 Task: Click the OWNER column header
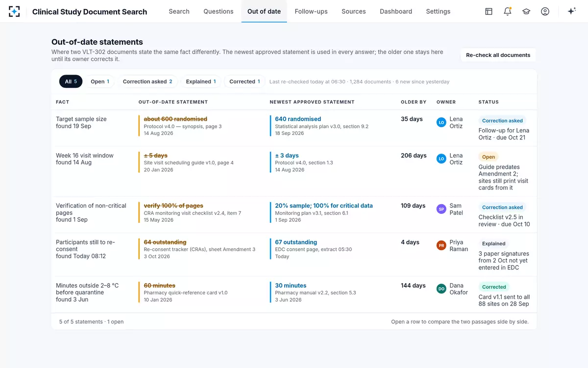pos(446,102)
